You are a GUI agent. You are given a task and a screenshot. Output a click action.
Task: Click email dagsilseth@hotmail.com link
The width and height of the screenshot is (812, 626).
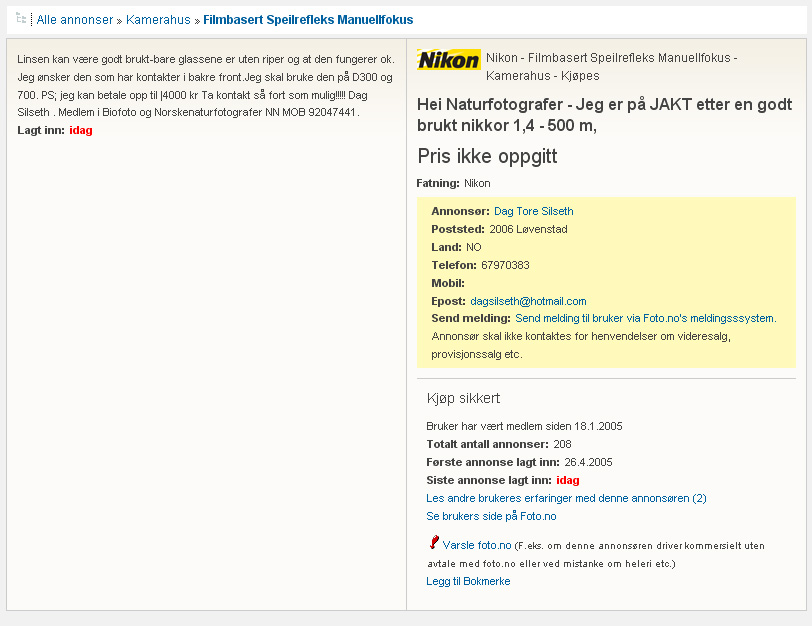528,301
